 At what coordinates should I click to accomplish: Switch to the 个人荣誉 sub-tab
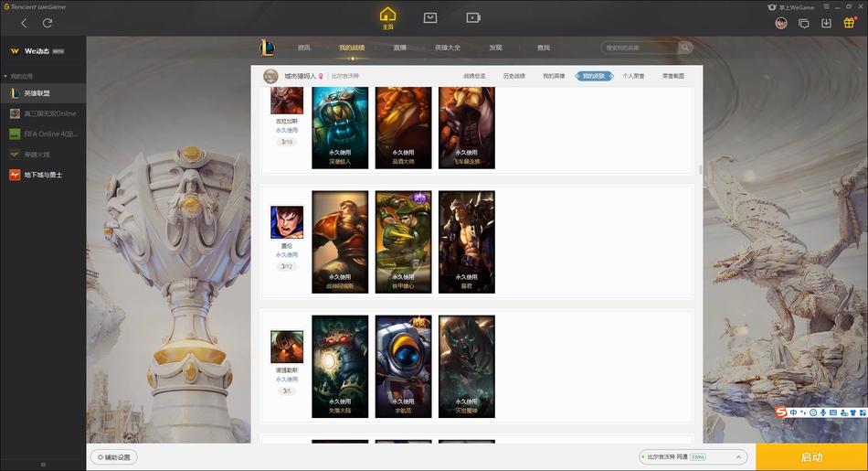point(633,76)
